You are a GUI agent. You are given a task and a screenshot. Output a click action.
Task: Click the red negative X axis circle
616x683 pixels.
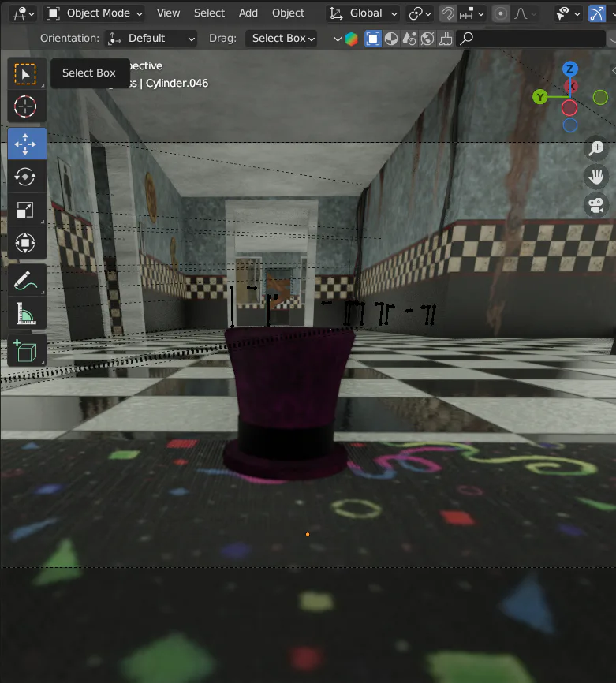(x=569, y=107)
